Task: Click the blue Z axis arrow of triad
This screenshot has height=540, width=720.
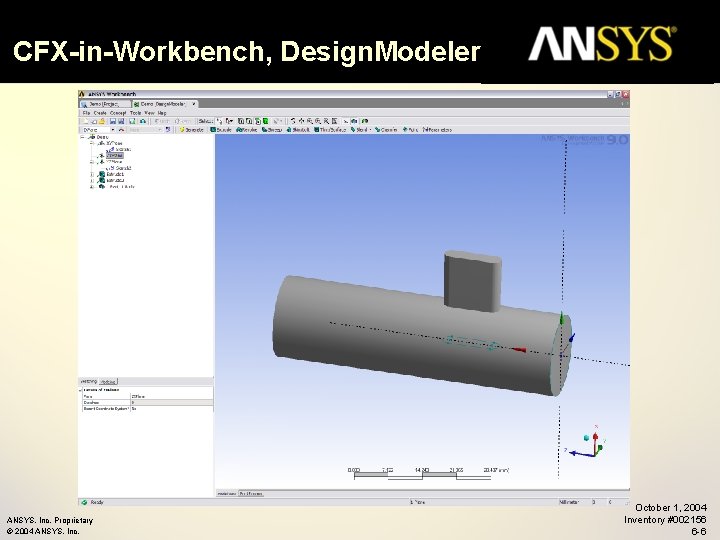Action: pos(581,454)
